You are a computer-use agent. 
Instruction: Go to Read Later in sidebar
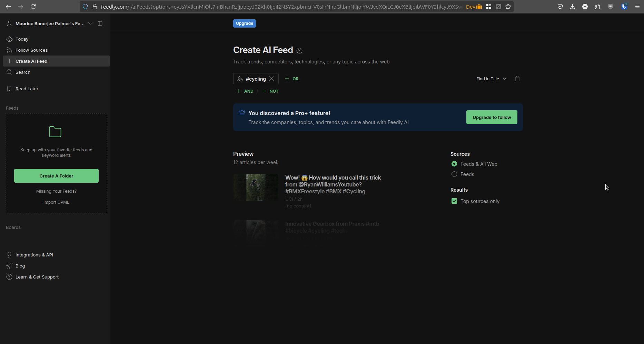click(27, 89)
